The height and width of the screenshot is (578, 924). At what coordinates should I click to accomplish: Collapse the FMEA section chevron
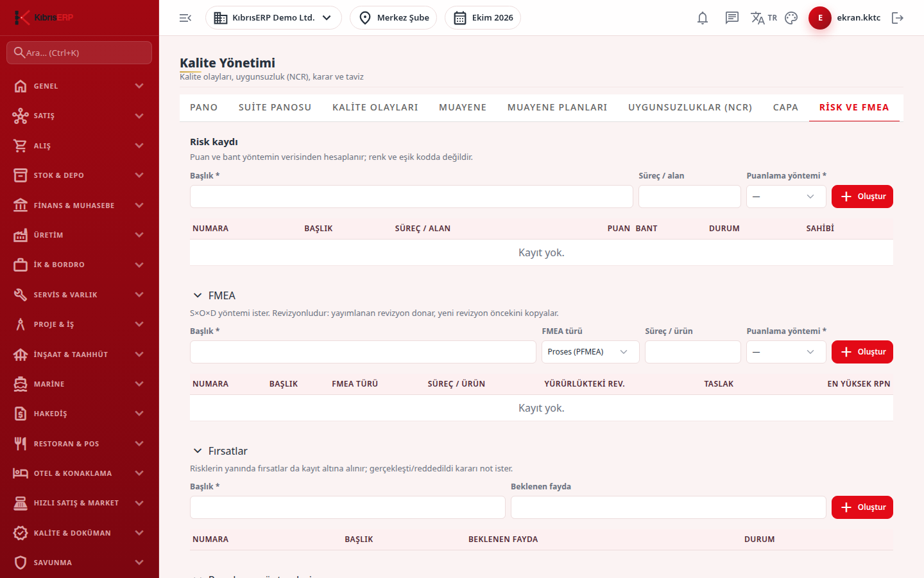tap(198, 295)
